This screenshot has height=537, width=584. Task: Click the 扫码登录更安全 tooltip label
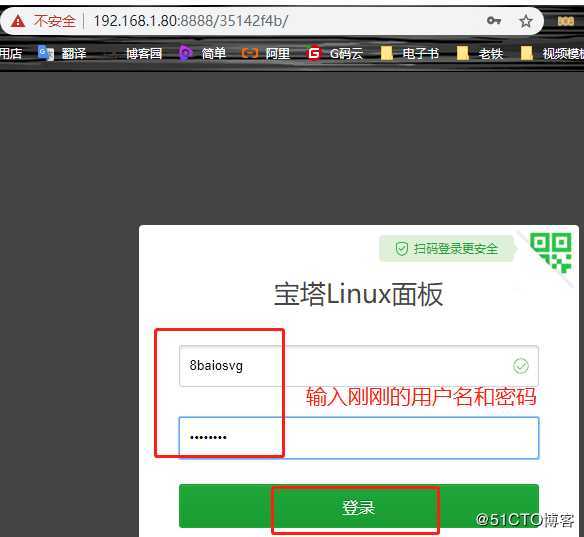pyautogui.click(x=447, y=248)
